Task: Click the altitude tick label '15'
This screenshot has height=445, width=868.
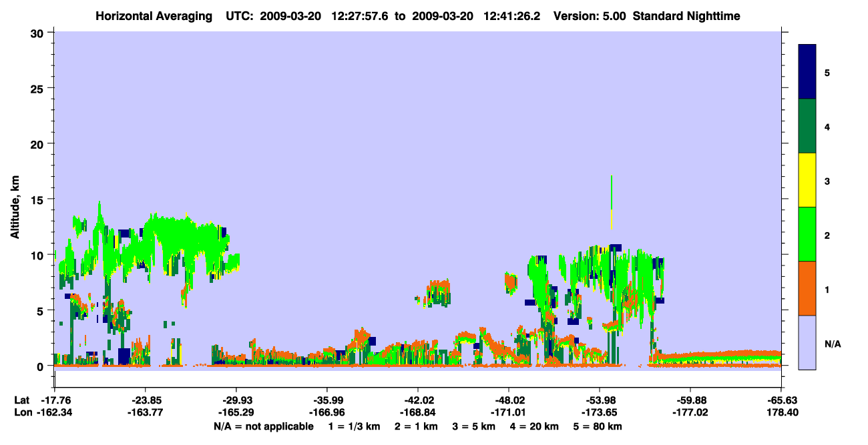Action: click(38, 199)
